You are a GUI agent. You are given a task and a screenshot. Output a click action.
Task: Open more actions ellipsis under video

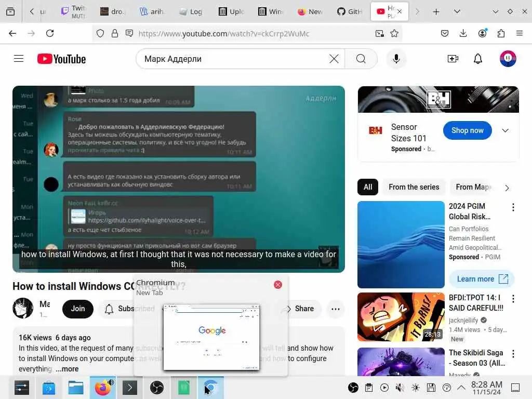coord(335,309)
